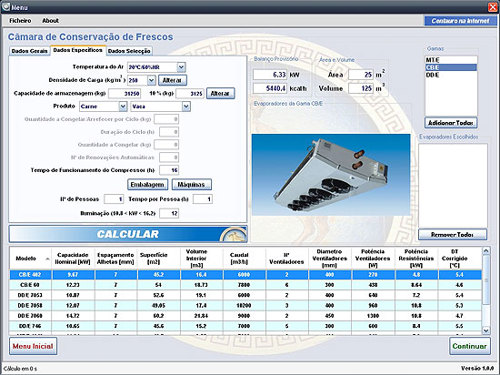Click the 10% (kg) input field
500x375 pixels.
click(190, 93)
